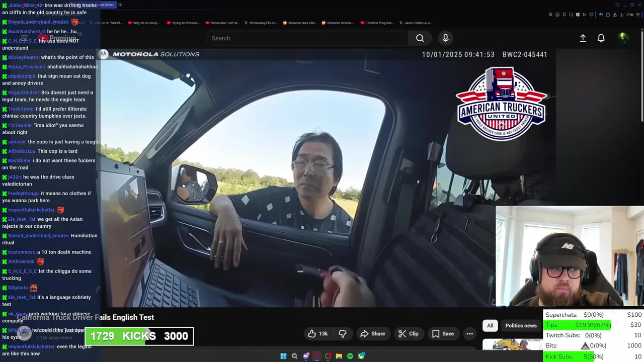The image size is (644, 362).
Task: Open the YouTube upload/create icon
Action: (583, 38)
